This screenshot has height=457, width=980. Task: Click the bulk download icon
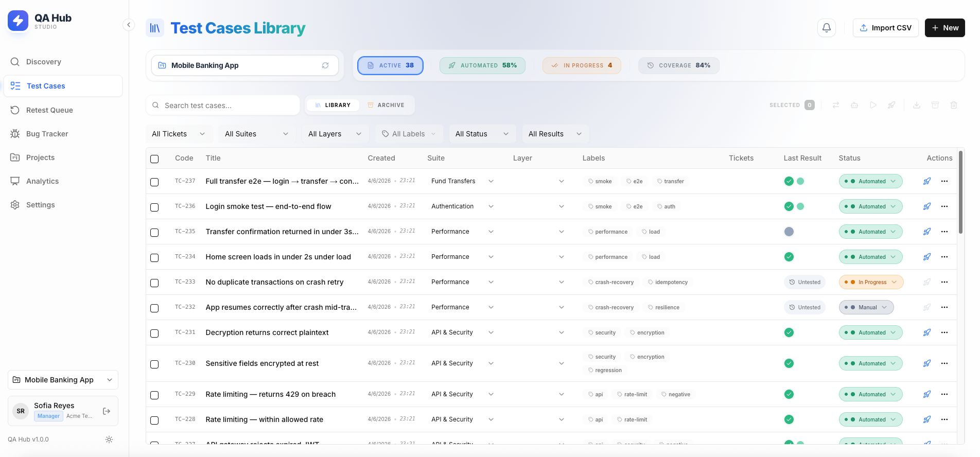pyautogui.click(x=917, y=105)
